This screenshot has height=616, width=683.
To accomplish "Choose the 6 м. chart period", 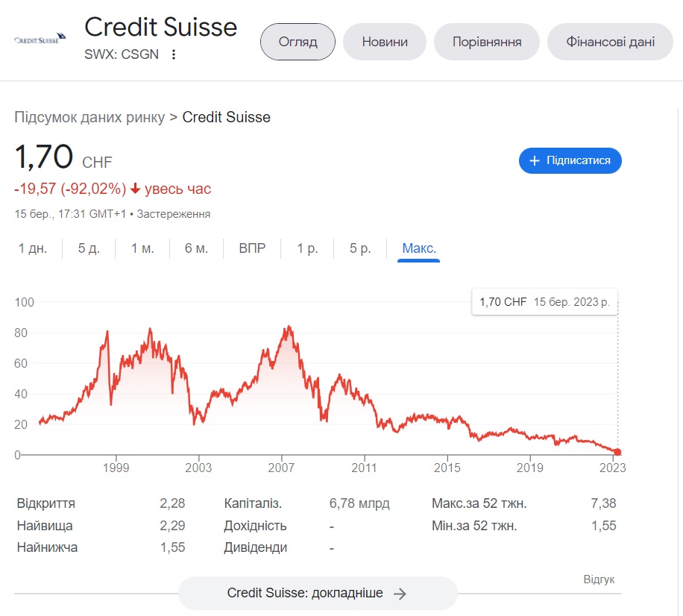I will pos(196,248).
